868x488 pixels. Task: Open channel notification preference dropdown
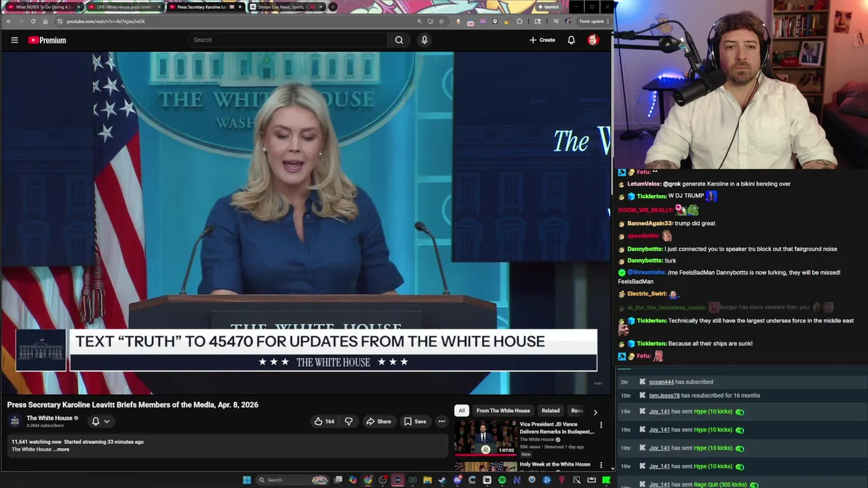click(x=100, y=422)
